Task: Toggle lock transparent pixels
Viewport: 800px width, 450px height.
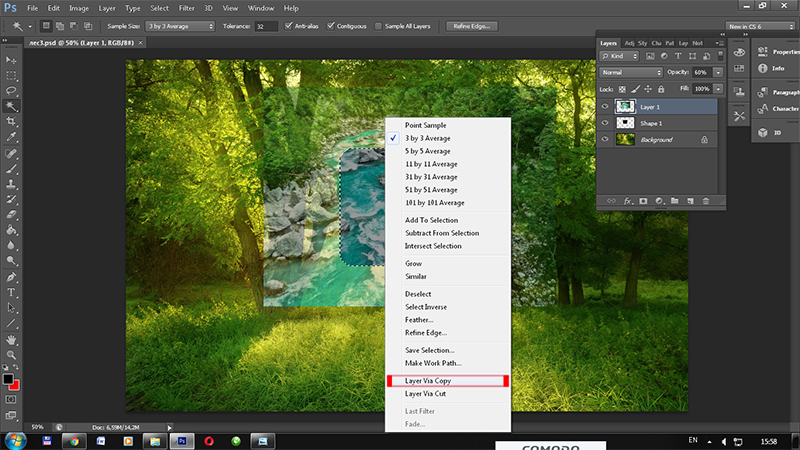Action: [622, 89]
